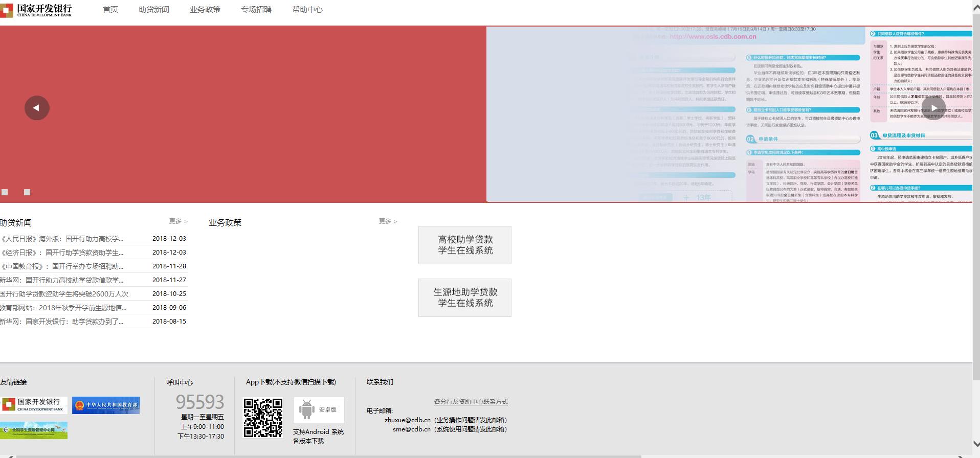Click the zhuxue@cdb.cn email address
Image resolution: width=980 pixels, height=458 pixels.
coord(408,420)
